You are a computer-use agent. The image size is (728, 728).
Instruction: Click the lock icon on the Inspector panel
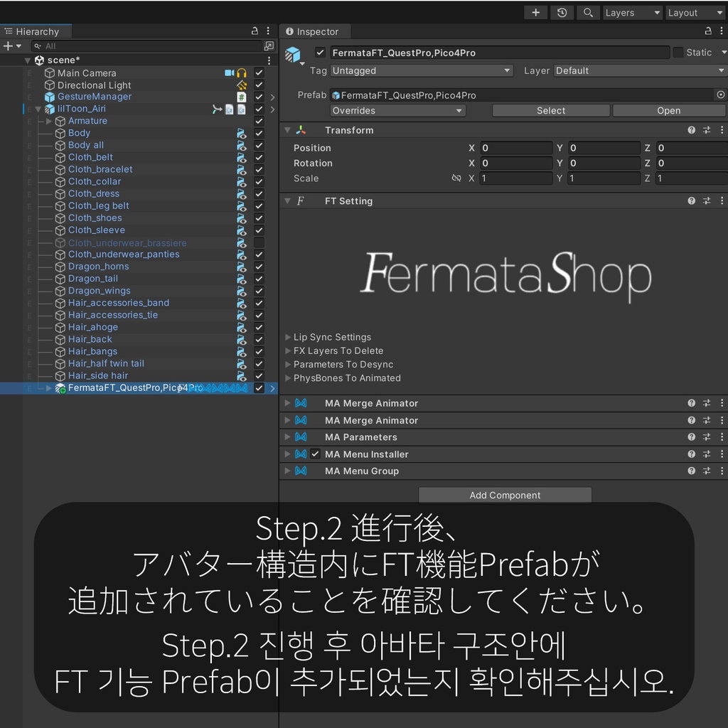[x=710, y=31]
